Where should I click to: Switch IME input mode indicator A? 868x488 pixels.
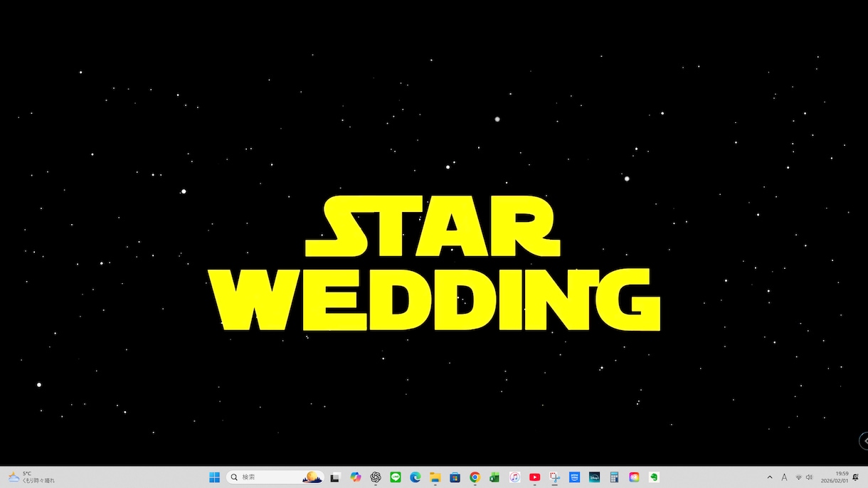click(x=784, y=477)
